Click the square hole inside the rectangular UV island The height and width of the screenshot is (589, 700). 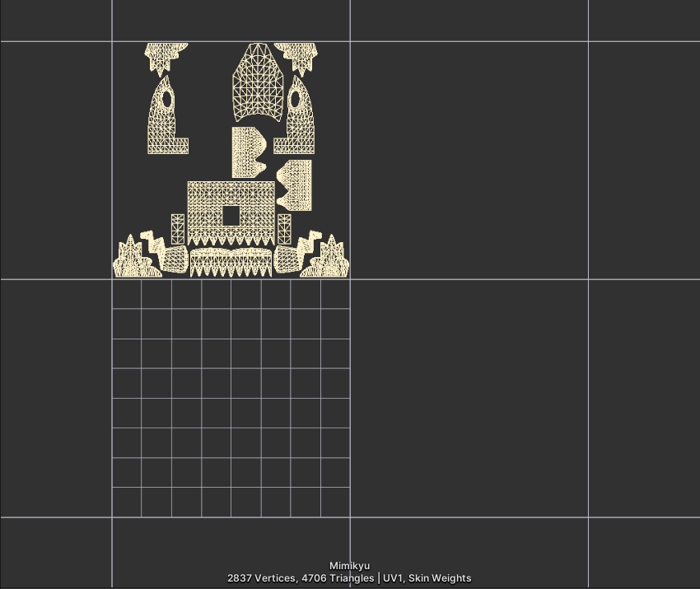(x=231, y=216)
